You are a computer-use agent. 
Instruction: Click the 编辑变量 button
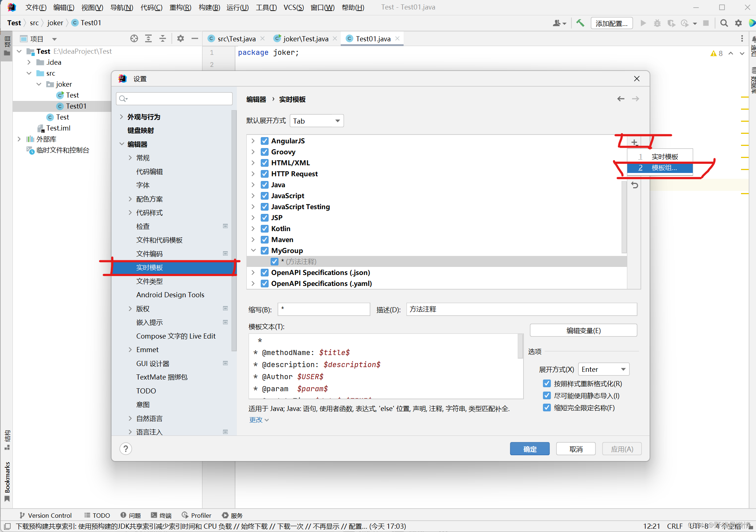click(x=583, y=331)
